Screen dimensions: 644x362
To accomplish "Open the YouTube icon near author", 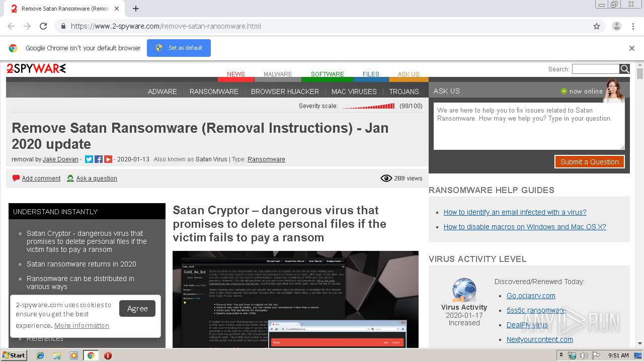I will 108,159.
